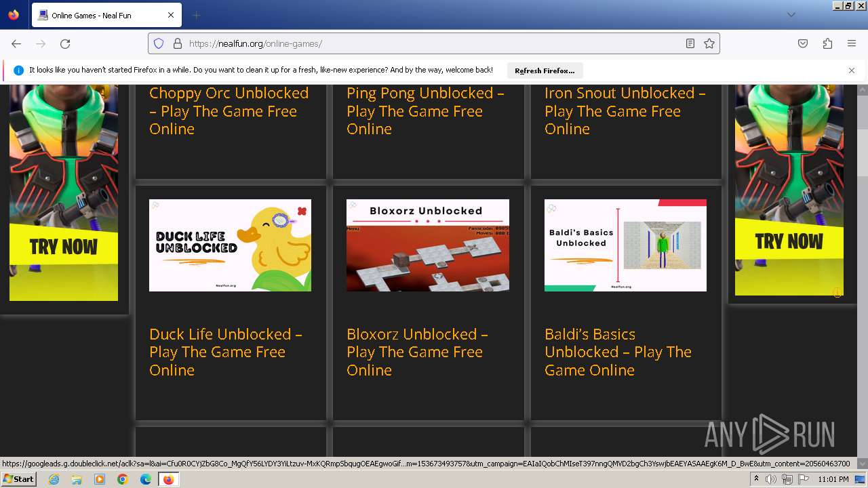
Task: Open Duck Life Unblocked thumbnail
Action: [230, 245]
